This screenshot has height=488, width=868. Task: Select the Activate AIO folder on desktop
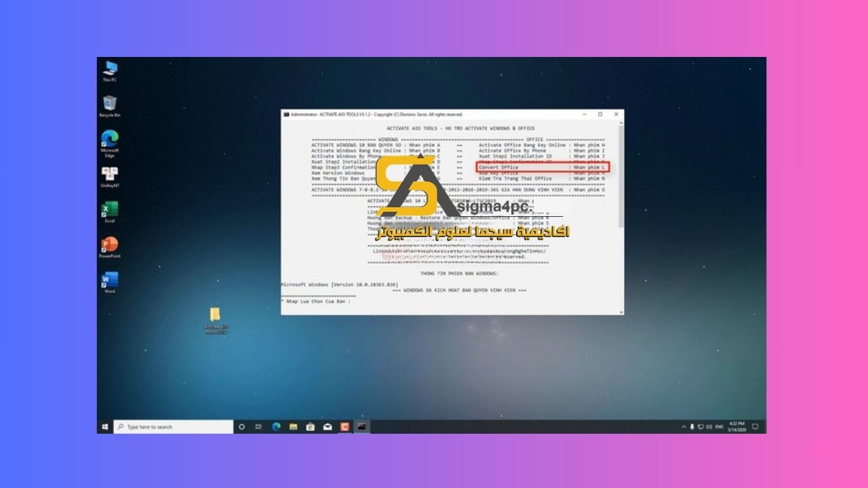[215, 320]
